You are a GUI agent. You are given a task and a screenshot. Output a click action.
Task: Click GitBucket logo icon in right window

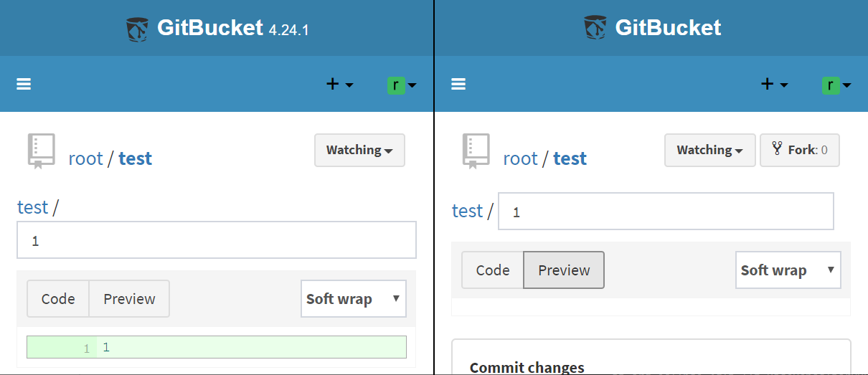click(595, 29)
